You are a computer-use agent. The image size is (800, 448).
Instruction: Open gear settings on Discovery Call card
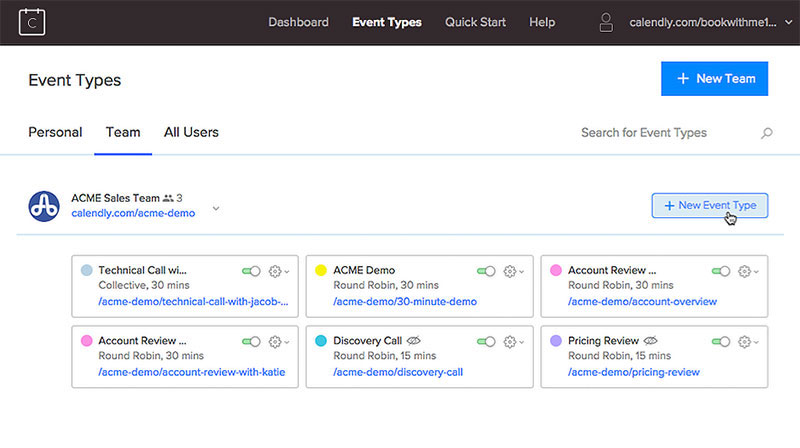point(510,341)
